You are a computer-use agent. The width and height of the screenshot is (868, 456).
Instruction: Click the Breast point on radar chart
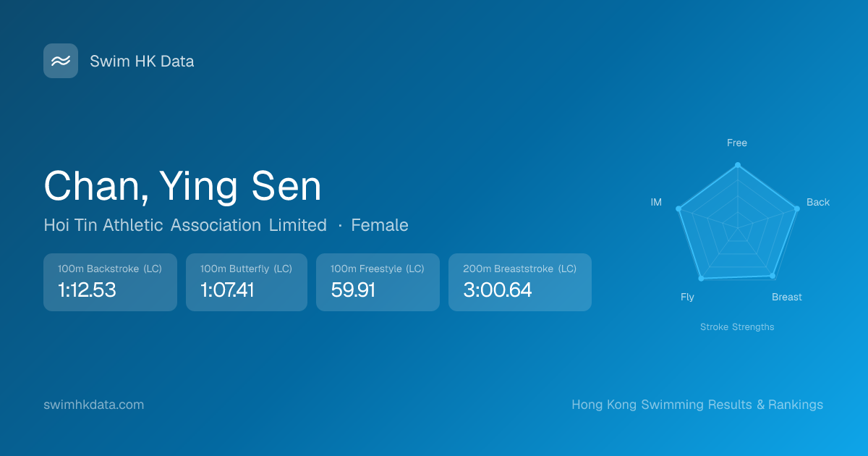point(773,276)
